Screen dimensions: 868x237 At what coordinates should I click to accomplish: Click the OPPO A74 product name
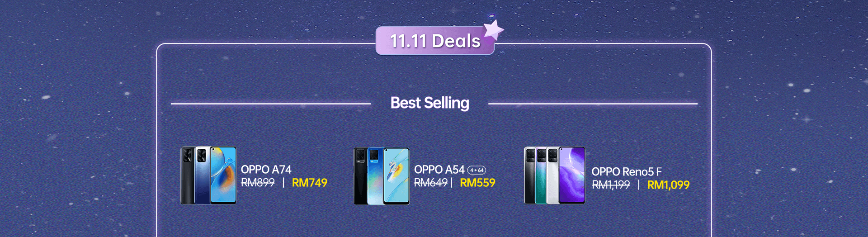tap(266, 170)
